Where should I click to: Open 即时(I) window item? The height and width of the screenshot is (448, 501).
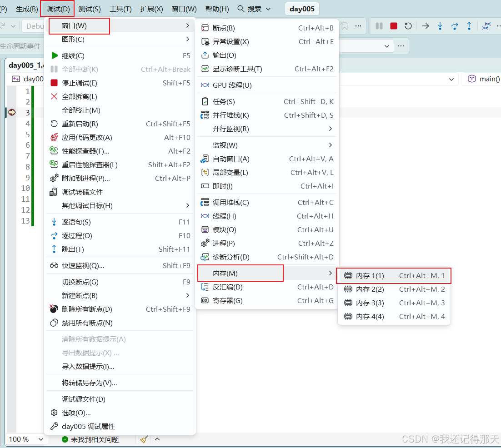pyautogui.click(x=267, y=186)
